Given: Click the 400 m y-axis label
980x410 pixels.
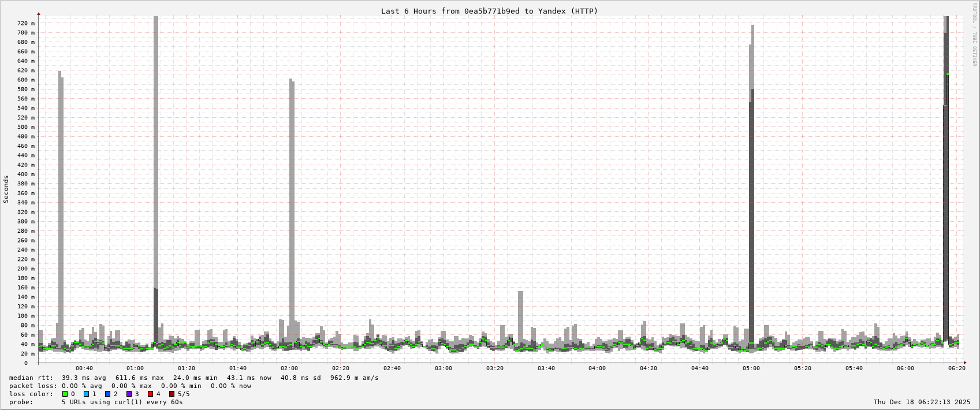Looking at the screenshot, I should tap(25, 174).
